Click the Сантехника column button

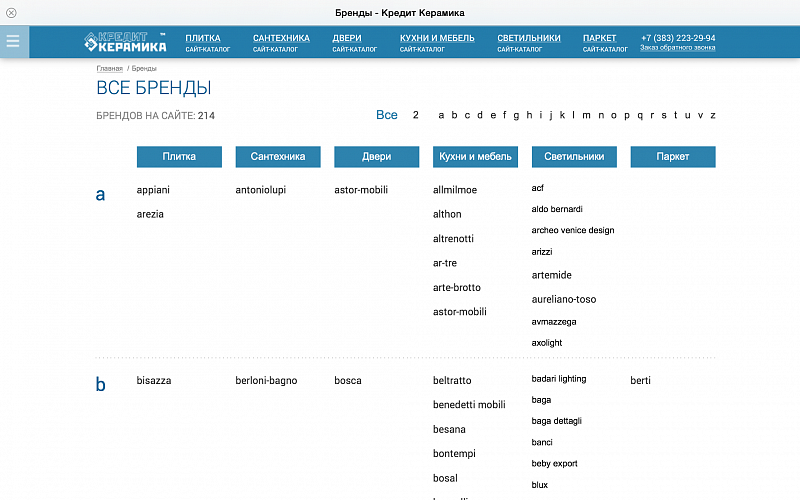278,157
